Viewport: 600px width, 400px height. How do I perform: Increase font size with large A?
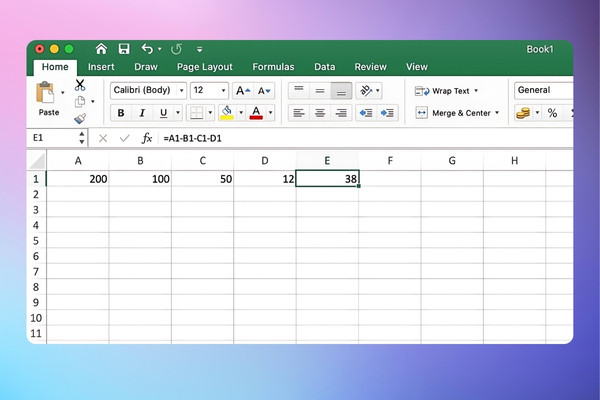243,91
